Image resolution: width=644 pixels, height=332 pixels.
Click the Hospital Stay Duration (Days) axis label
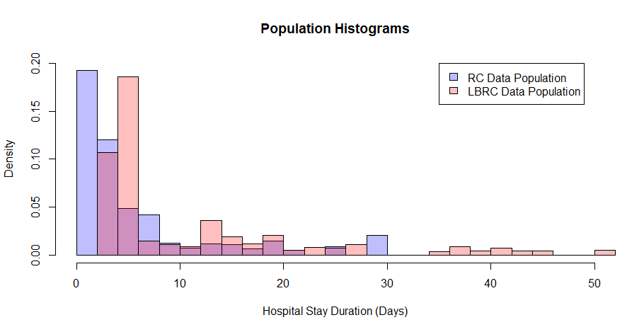(x=335, y=311)
